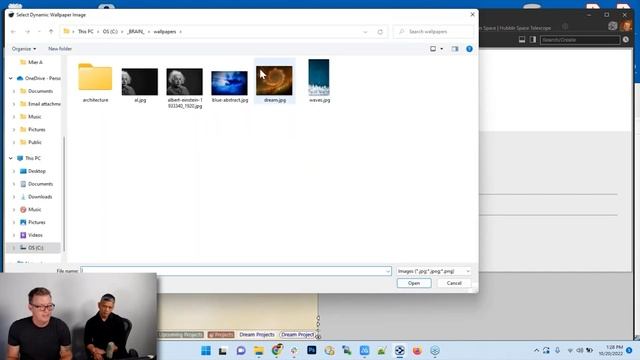Switch to TheBrain taskbar icon

pos(400,350)
